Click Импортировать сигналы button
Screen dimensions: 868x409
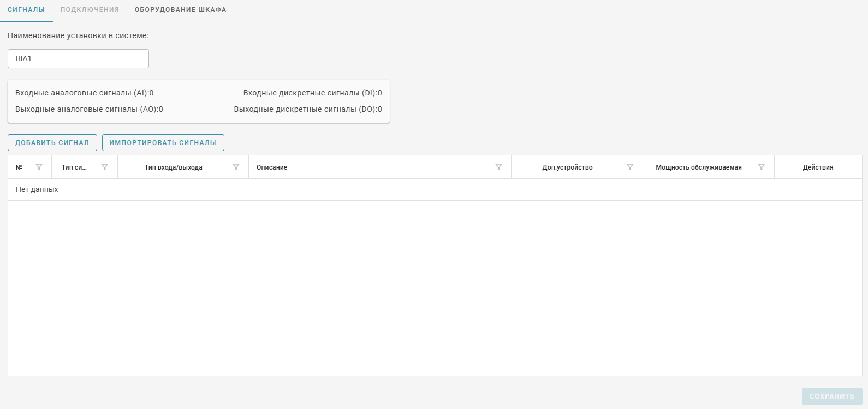[x=163, y=143]
